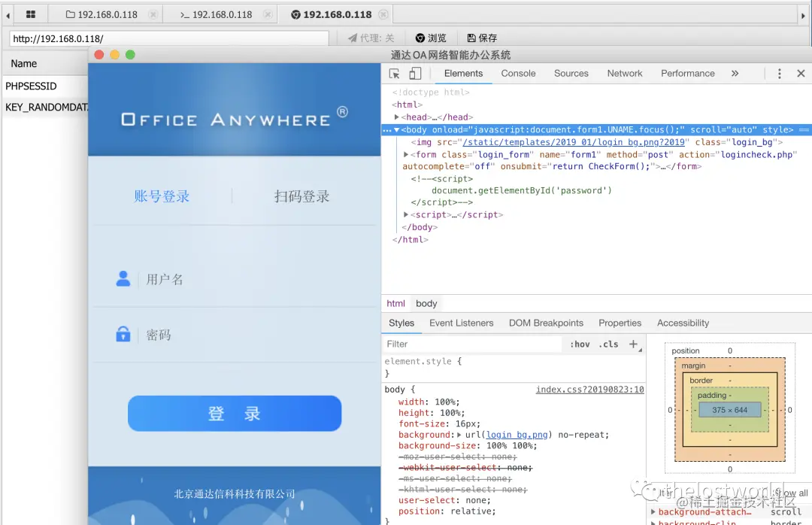This screenshot has height=525, width=812.
Task: Select the Styles sub-tab
Action: point(401,323)
